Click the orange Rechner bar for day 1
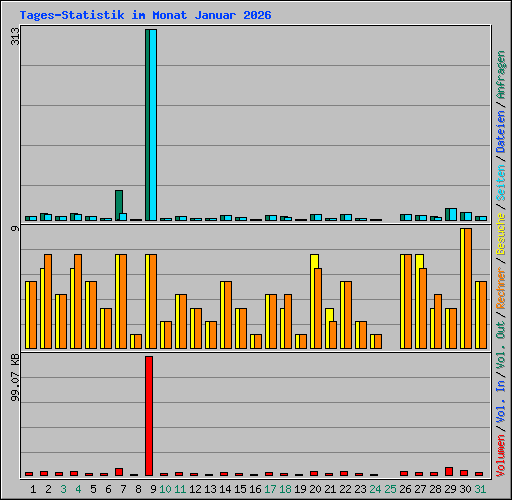The width and height of the screenshot is (512, 500). (x=33, y=315)
